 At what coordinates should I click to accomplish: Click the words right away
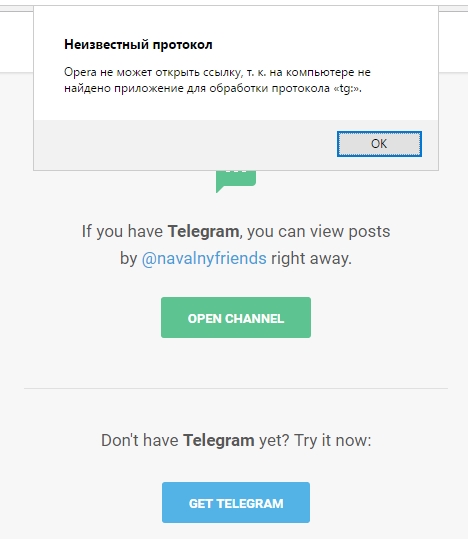(x=312, y=258)
